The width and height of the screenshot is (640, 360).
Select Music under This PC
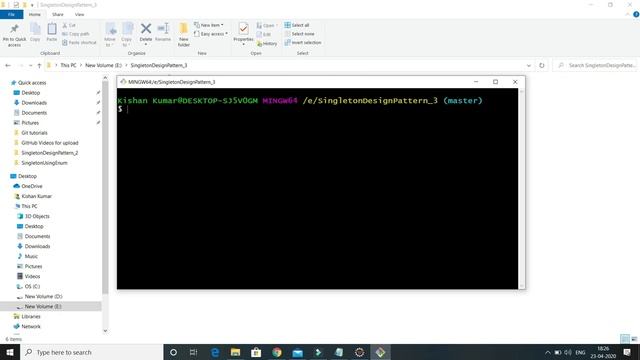pyautogui.click(x=31, y=256)
